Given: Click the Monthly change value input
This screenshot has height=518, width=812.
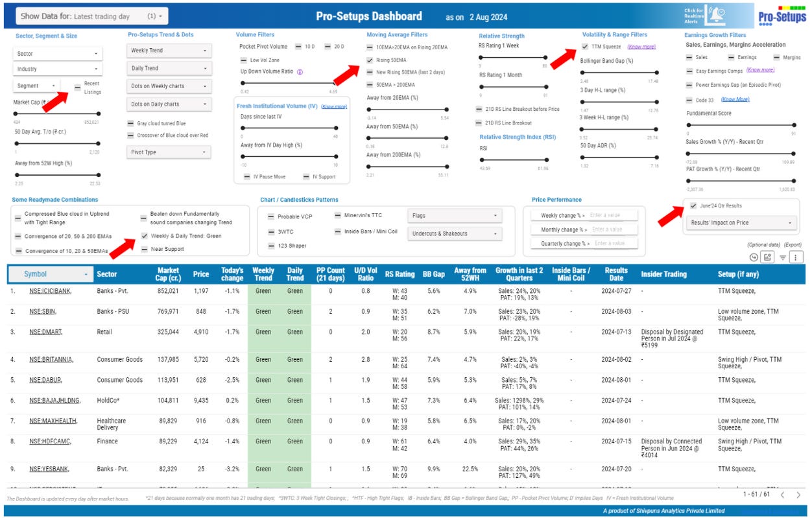Looking at the screenshot, I should tap(614, 230).
